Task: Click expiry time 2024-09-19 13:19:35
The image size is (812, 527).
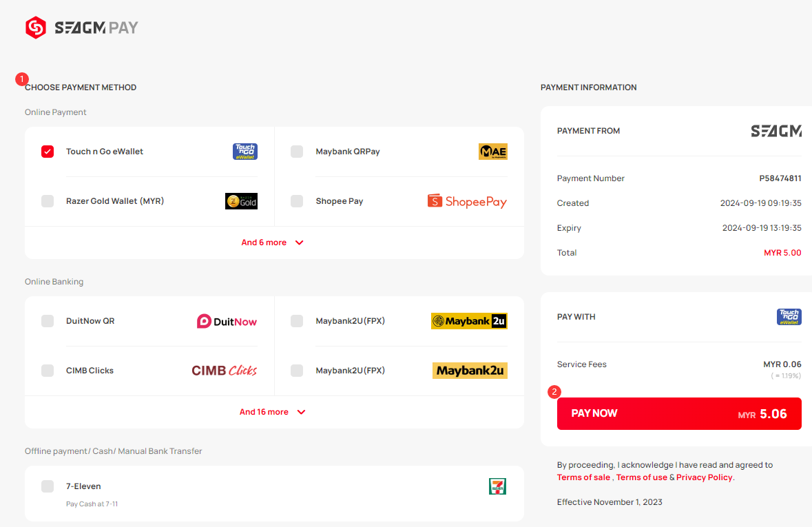Action: coord(762,228)
